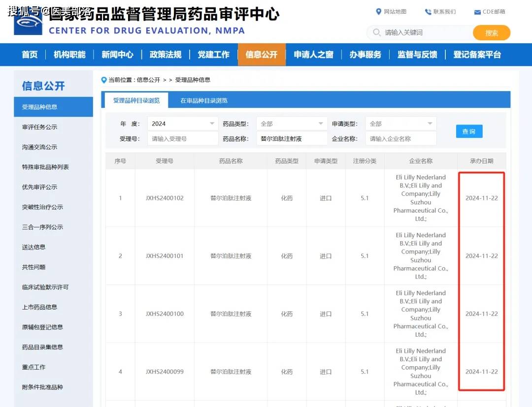Image resolution: width=532 pixels, height=407 pixels.
Task: Select acceptance number JXHS2400101
Action: 165,256
